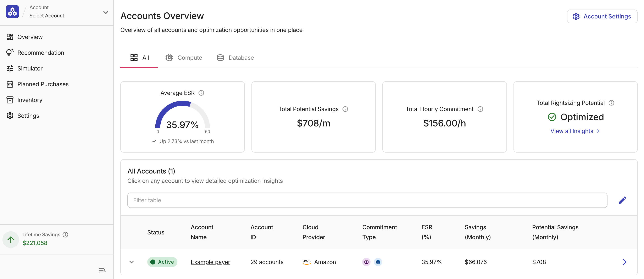
Task: Click the Status column header
Action: [156, 232]
